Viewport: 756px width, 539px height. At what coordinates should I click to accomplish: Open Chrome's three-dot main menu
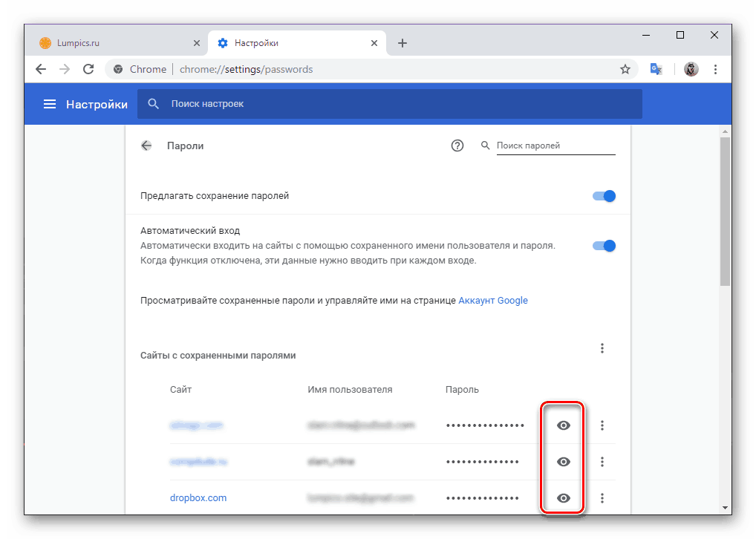(x=715, y=70)
